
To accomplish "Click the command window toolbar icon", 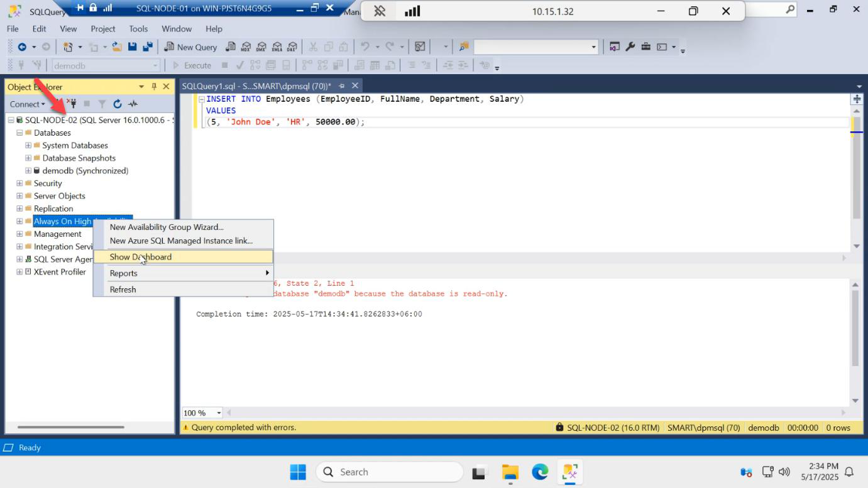I will [x=662, y=47].
